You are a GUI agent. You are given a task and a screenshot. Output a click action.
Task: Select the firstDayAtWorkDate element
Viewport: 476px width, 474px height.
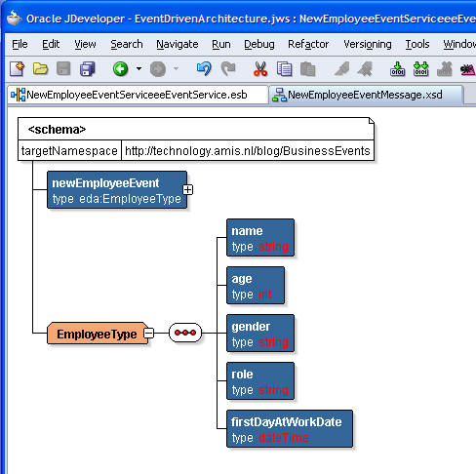pos(290,429)
